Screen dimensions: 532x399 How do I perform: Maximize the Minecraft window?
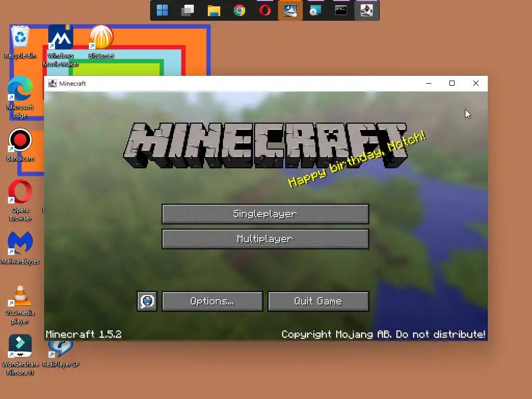coord(452,84)
